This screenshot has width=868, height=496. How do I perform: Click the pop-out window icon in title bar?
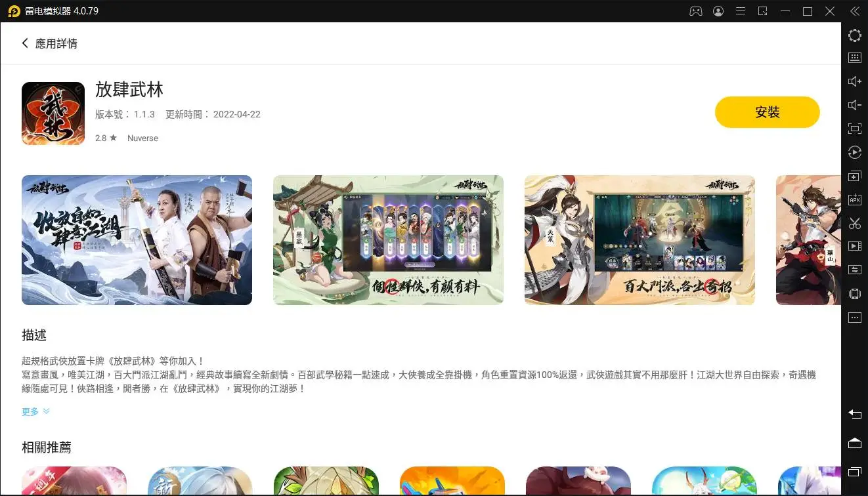pyautogui.click(x=763, y=11)
